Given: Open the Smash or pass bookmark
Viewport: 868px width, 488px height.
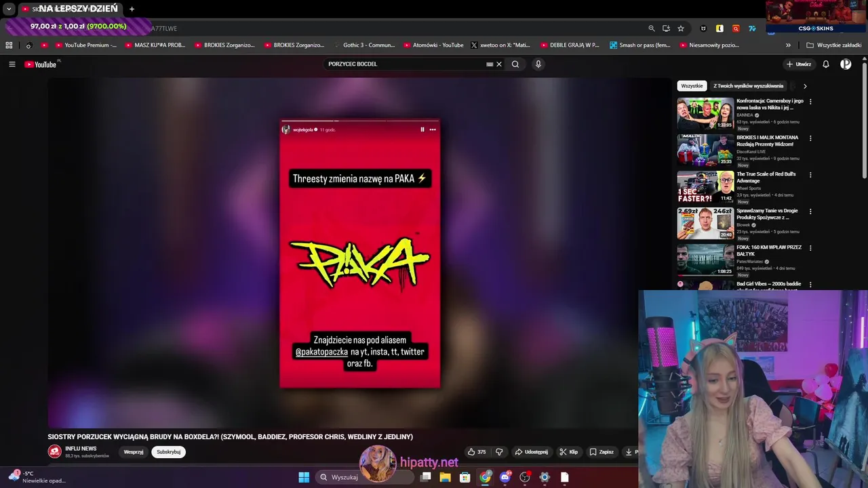Looking at the screenshot, I should (x=640, y=45).
